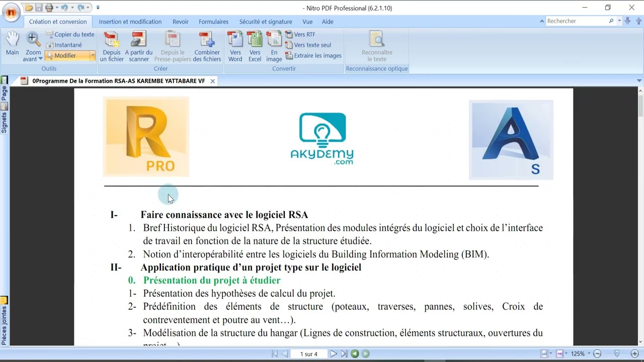Image resolution: width=644 pixels, height=362 pixels.
Task: Create PDF with A partir du scanner
Action: pos(138,46)
